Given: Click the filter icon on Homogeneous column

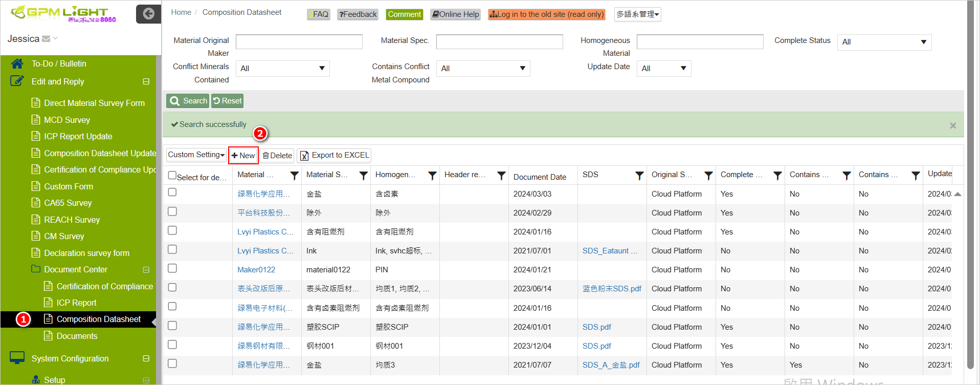Looking at the screenshot, I should 433,176.
